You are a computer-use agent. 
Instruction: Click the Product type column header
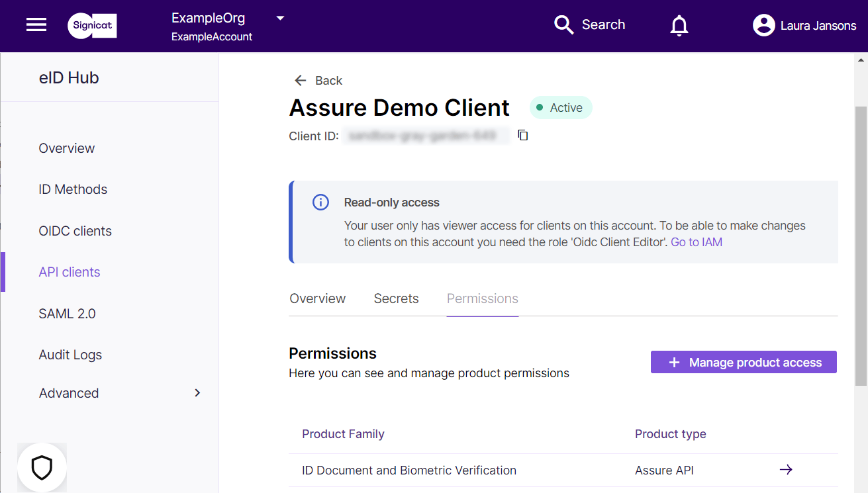(671, 434)
